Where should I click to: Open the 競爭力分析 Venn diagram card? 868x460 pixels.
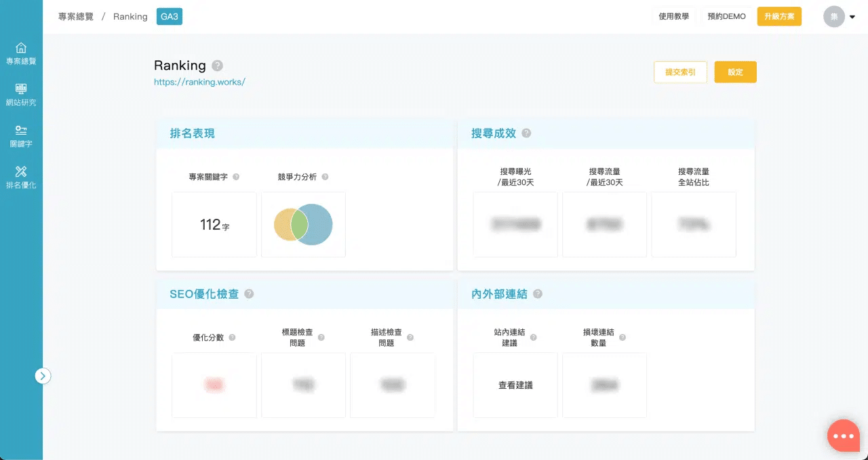coord(303,224)
